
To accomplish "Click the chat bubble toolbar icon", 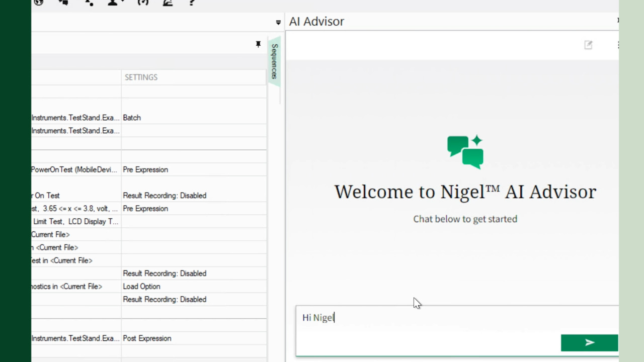I will click(63, 3).
